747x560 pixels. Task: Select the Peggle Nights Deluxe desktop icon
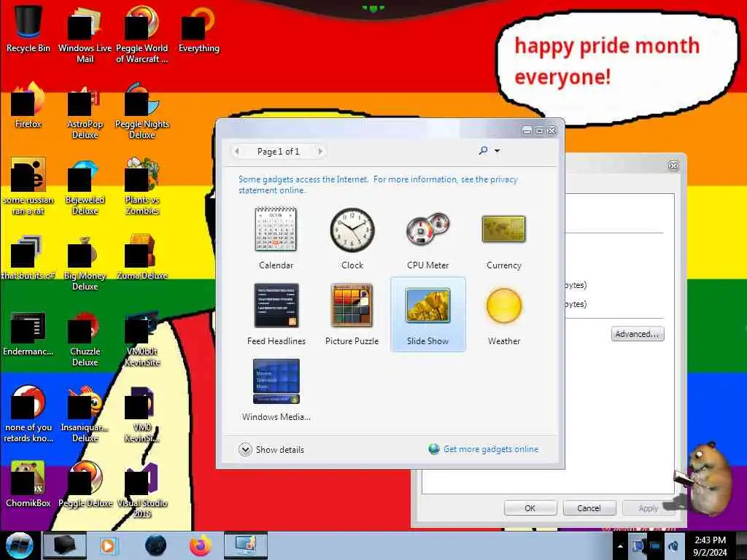(142, 111)
